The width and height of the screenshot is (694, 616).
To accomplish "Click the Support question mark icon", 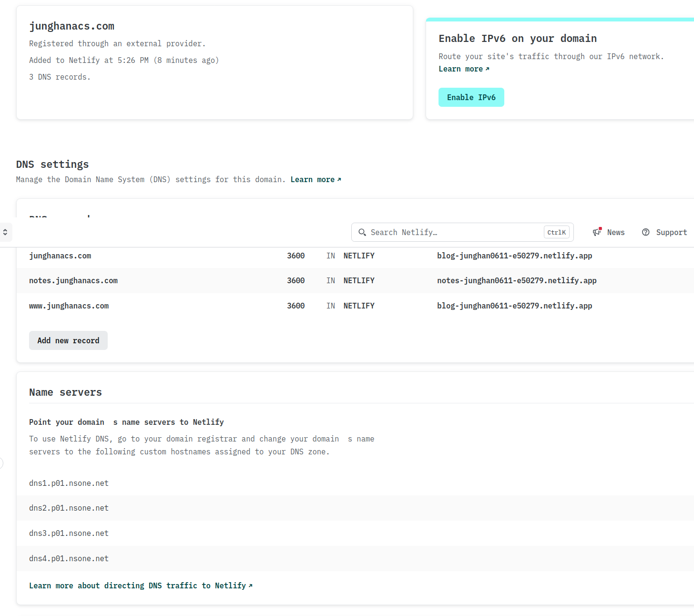I will 645,232.
